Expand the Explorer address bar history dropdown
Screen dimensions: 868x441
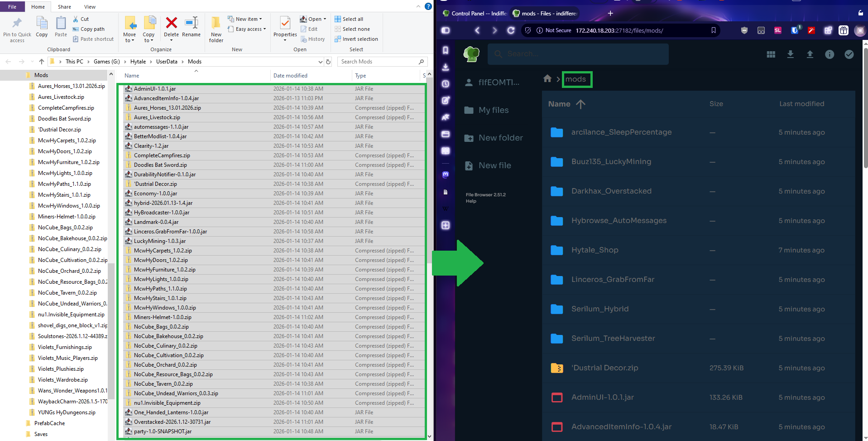tap(320, 62)
